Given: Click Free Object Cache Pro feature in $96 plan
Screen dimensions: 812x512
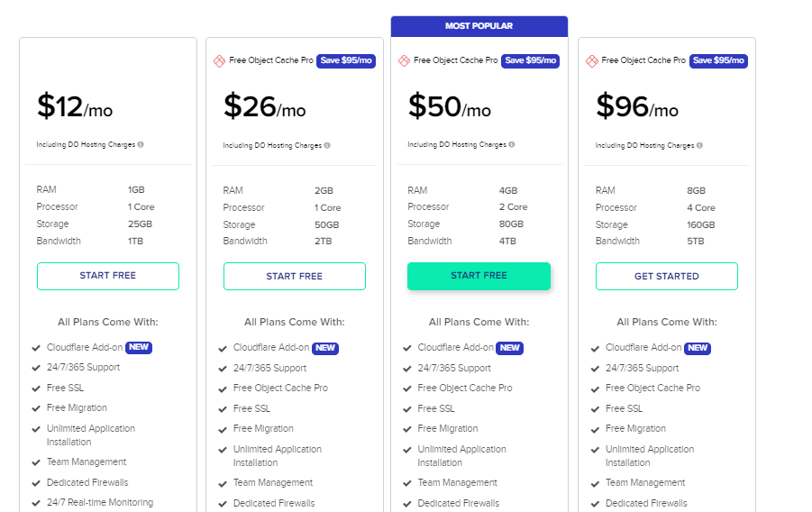Looking at the screenshot, I should tap(652, 388).
